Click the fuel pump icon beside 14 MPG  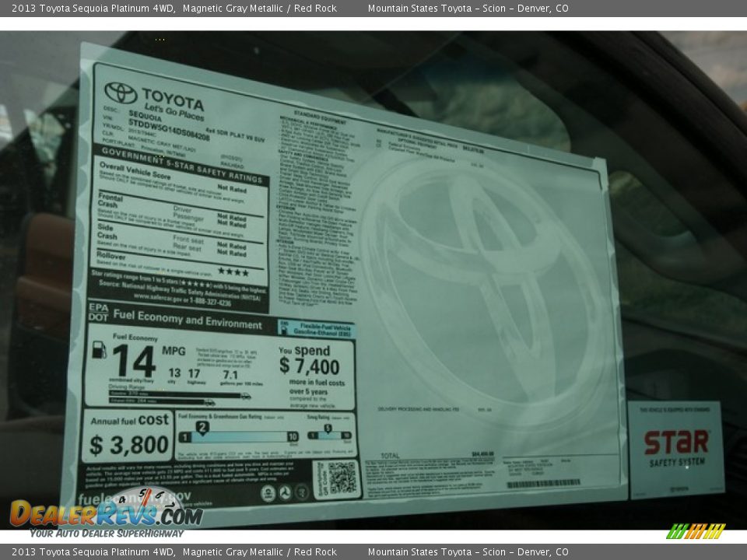[100, 352]
